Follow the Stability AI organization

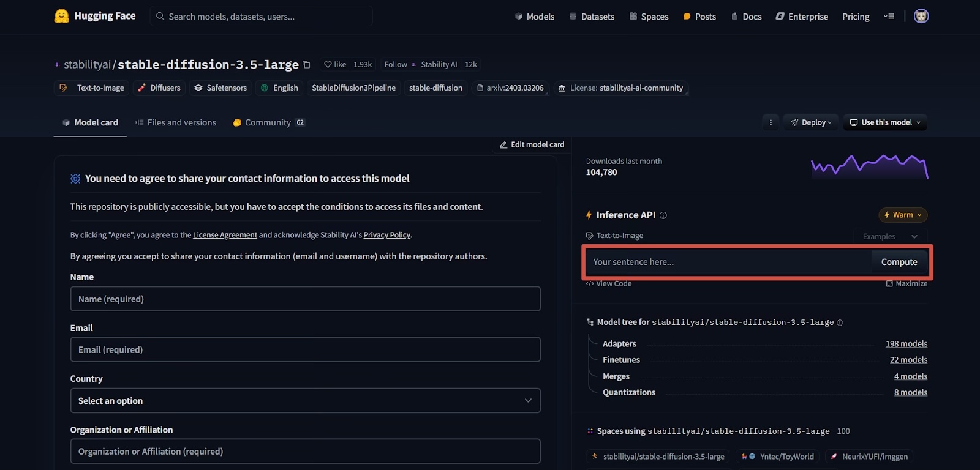pos(396,64)
